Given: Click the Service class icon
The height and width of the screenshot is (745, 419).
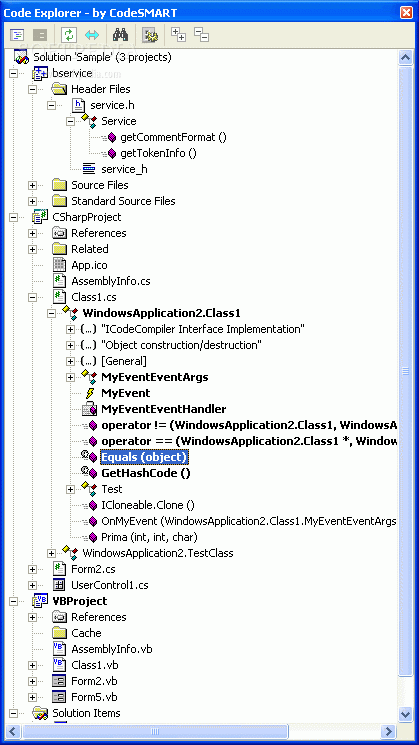Looking at the screenshot, I should [x=89, y=121].
